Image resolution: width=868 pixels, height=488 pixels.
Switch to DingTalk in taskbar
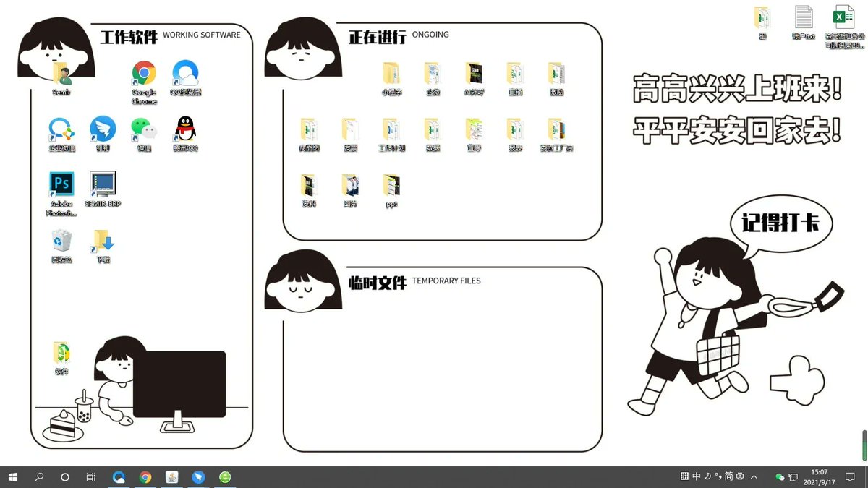pyautogui.click(x=198, y=477)
